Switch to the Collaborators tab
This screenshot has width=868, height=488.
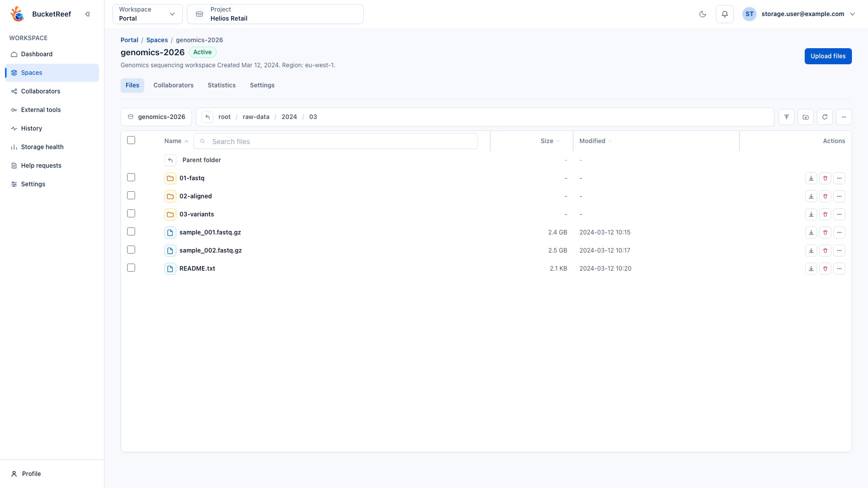[173, 85]
